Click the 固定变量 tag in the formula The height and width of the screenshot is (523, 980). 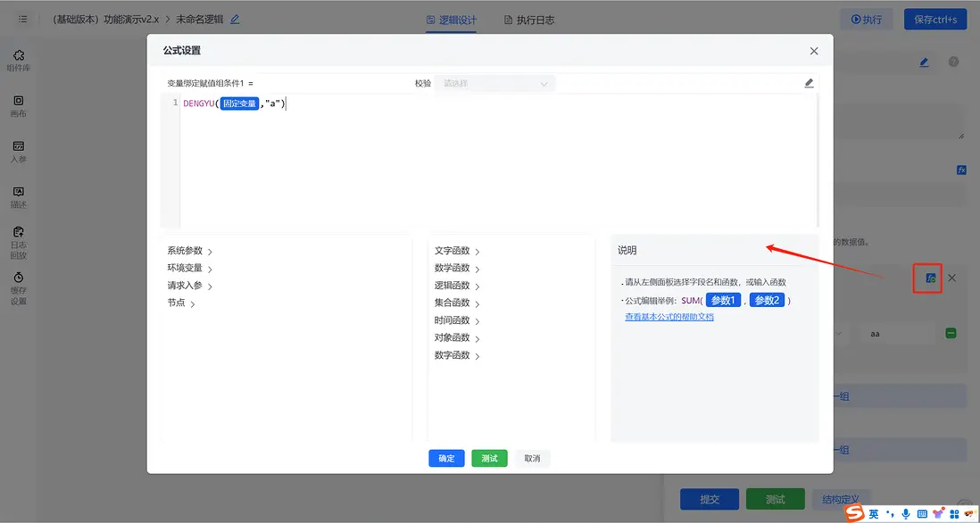coord(239,104)
